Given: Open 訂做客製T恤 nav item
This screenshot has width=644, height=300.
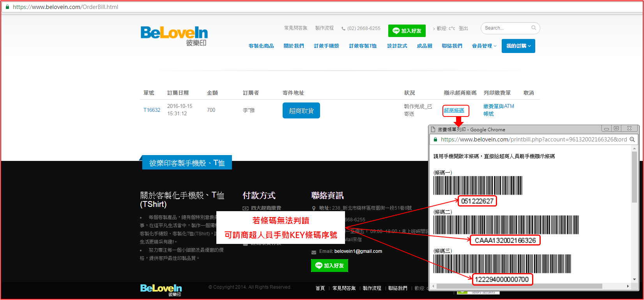Looking at the screenshot, I should point(363,46).
